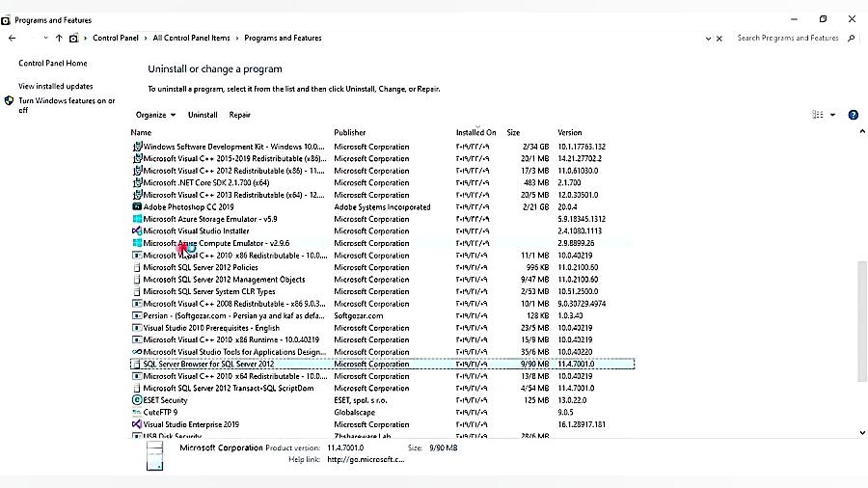Select Microsoft Visual Studio Installer icon
868x488 pixels.
coord(137,231)
